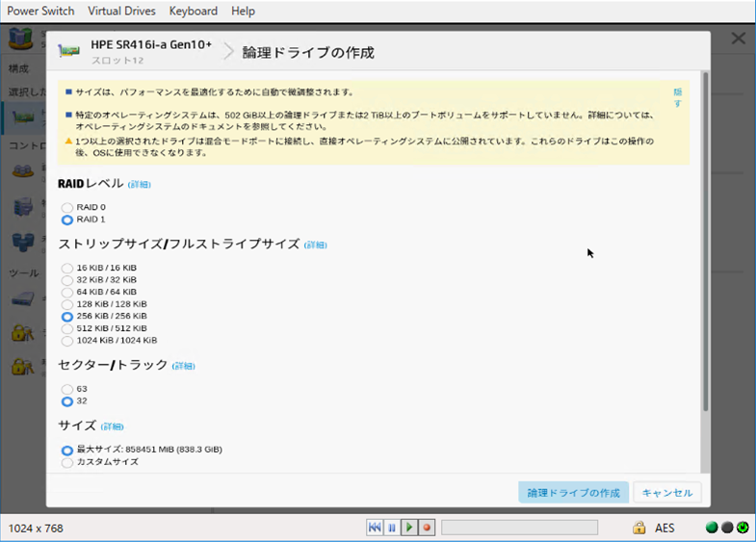Open 詳細 link next to RAIDレベル

click(140, 185)
